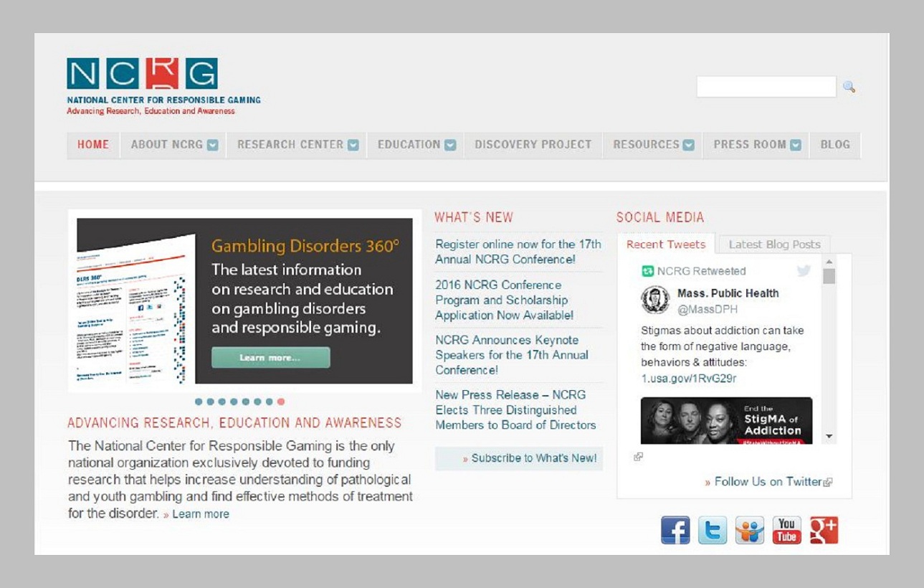
Task: Open NCRG Announces Keynote Speakers link
Action: [x=512, y=355]
